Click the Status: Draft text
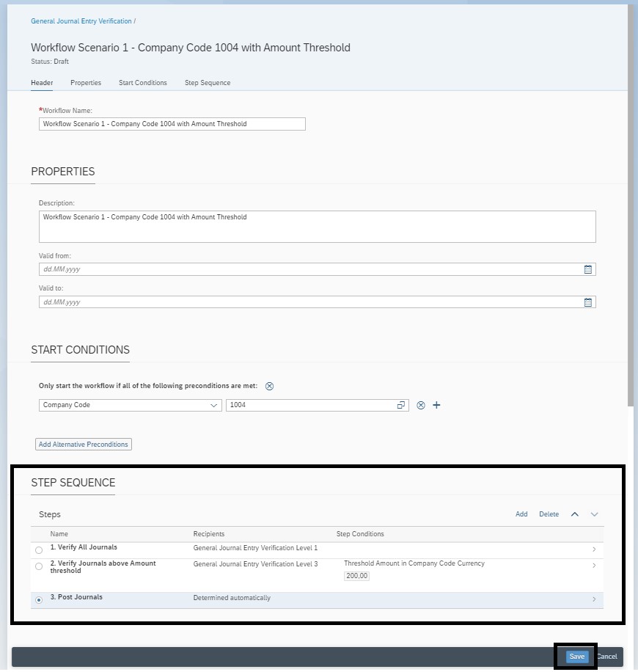 coord(50,62)
